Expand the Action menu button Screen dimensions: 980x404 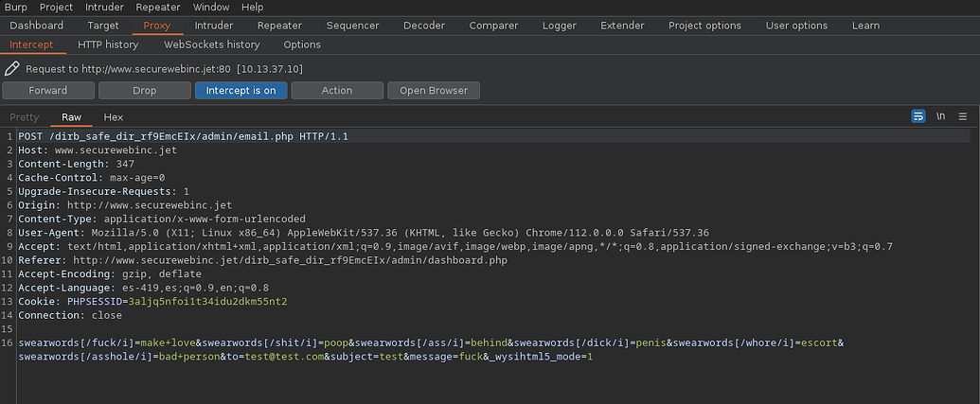click(x=336, y=91)
